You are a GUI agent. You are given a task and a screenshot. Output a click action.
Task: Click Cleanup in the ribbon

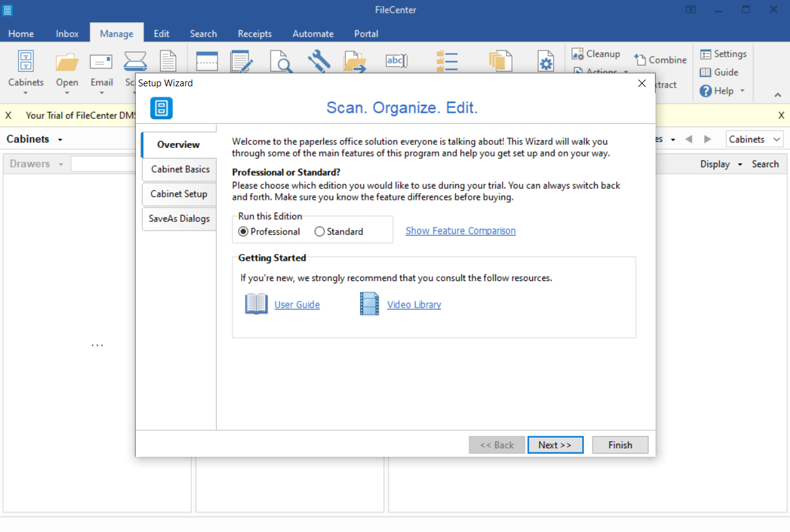point(596,54)
